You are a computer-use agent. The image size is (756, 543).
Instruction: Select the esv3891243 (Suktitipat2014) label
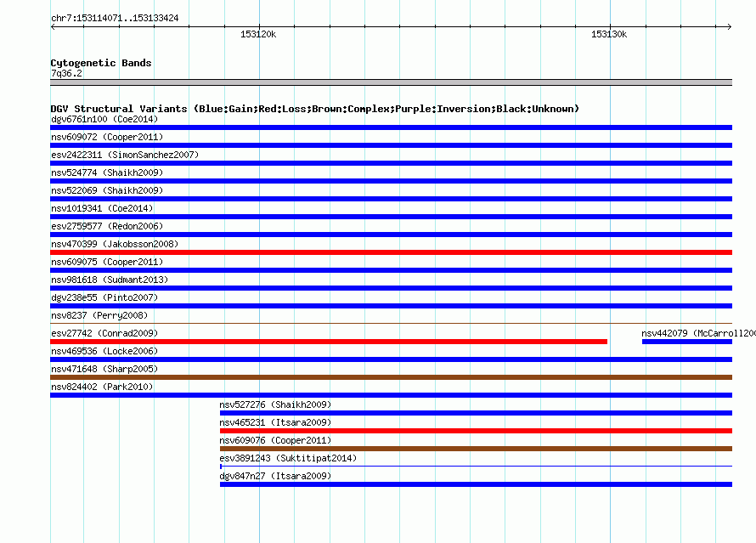(x=288, y=458)
